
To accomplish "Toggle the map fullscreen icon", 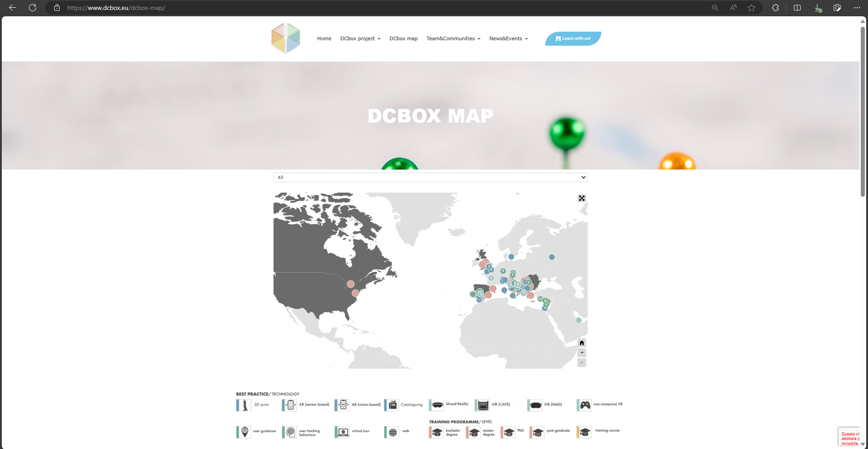I will 582,199.
